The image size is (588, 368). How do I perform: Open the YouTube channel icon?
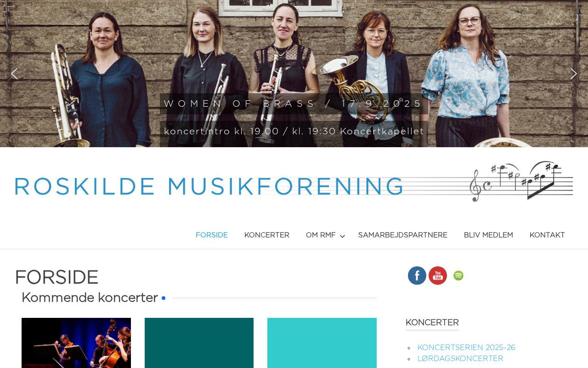click(438, 276)
